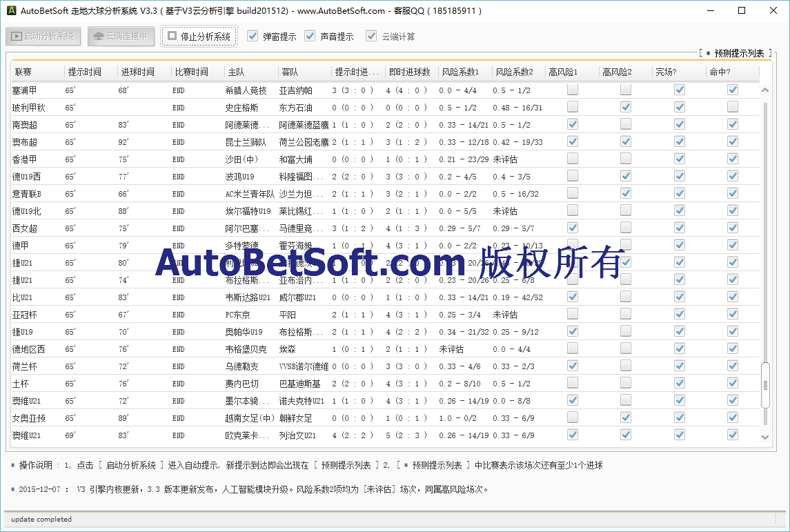This screenshot has width=790, height=532.
Task: Start the analysis with 启动分析系统 button
Action: pyautogui.click(x=43, y=37)
